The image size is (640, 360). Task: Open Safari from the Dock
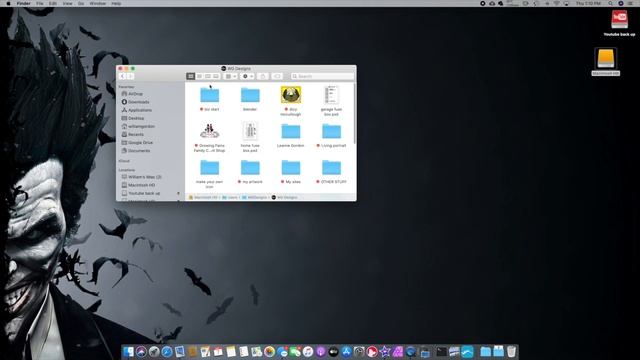tap(167, 351)
